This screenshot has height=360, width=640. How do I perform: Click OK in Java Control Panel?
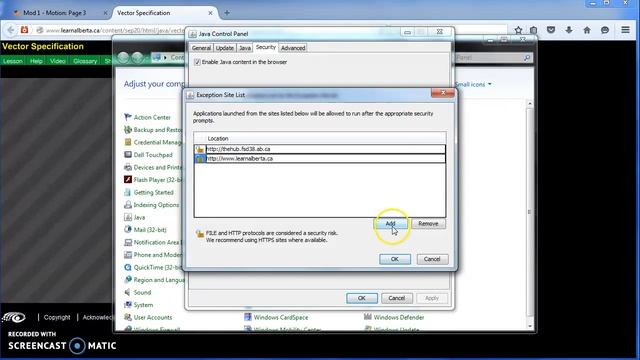(362, 298)
